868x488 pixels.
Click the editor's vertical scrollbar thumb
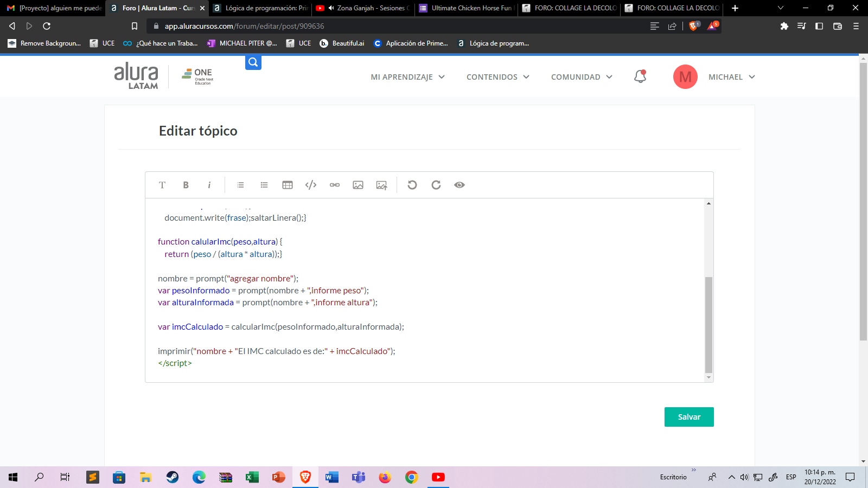(x=709, y=324)
